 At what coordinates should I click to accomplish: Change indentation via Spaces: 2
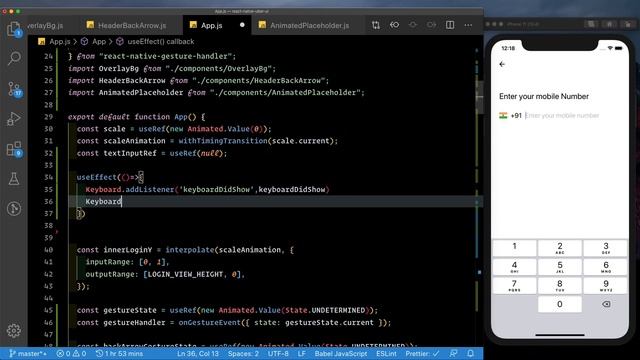tap(243, 353)
